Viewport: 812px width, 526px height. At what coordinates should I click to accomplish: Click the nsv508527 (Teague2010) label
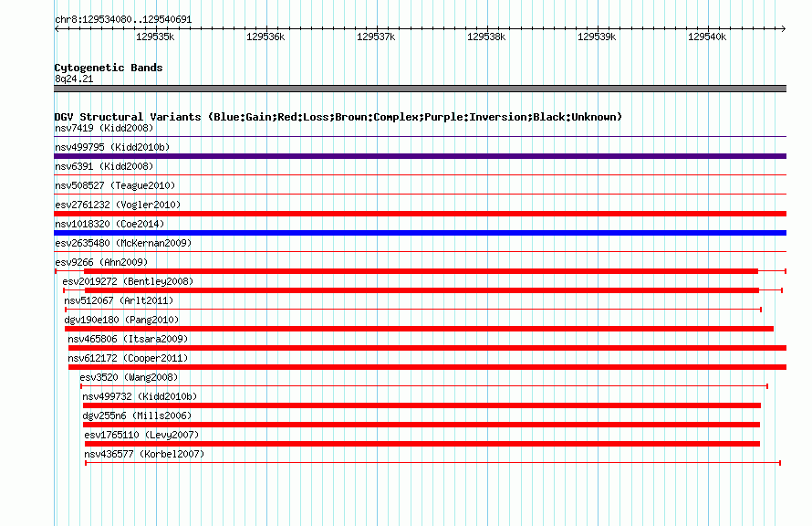coord(115,185)
